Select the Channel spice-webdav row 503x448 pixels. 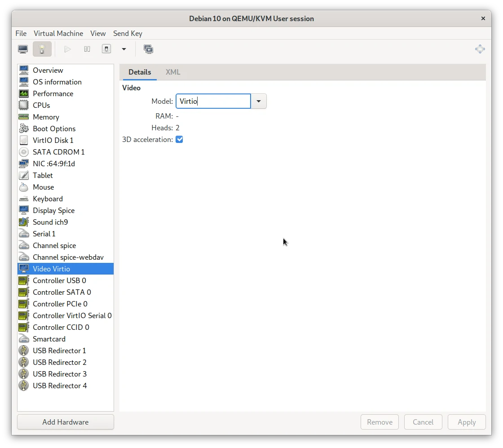(x=66, y=257)
